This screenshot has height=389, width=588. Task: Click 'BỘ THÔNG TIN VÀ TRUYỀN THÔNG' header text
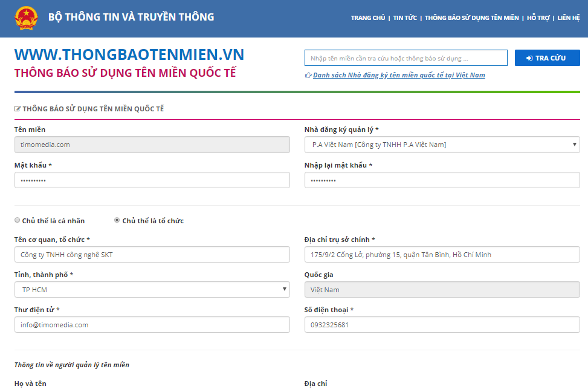click(x=131, y=18)
